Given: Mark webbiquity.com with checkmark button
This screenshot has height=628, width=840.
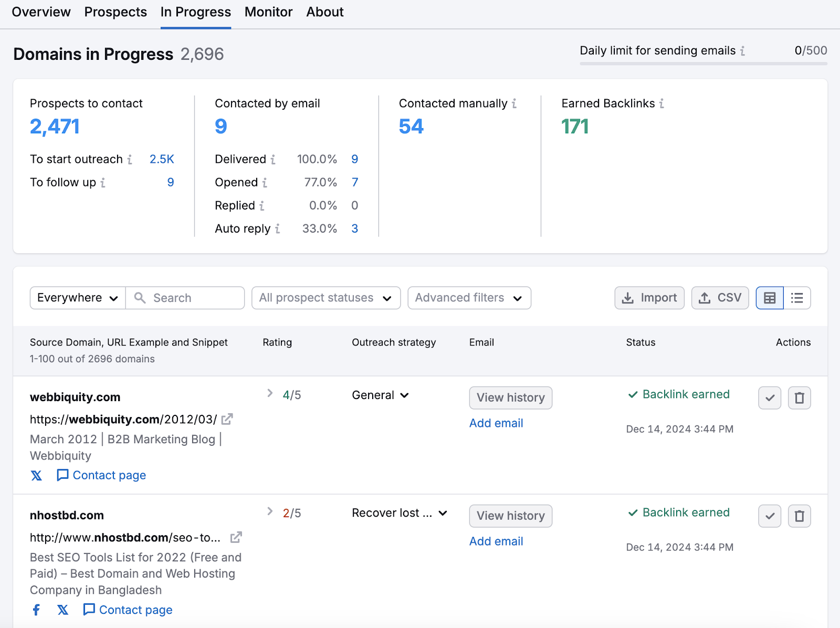Looking at the screenshot, I should (x=770, y=398).
